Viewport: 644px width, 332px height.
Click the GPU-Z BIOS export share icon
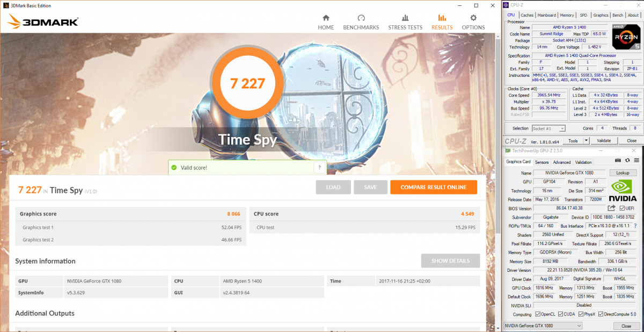point(612,208)
